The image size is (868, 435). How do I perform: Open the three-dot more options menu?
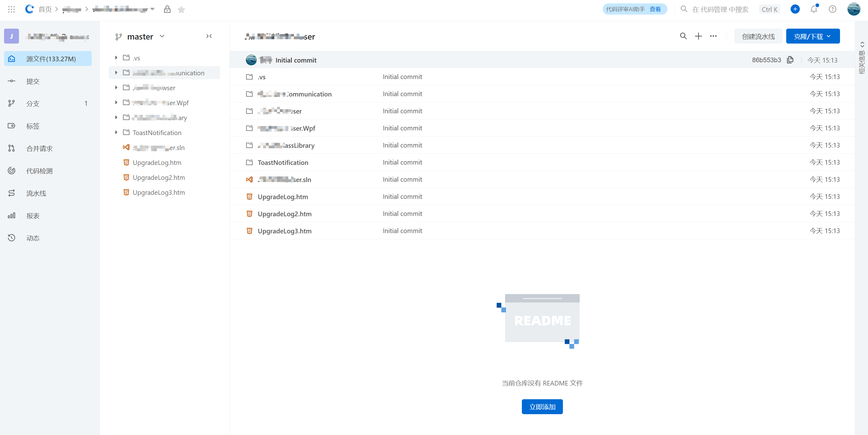pyautogui.click(x=713, y=36)
